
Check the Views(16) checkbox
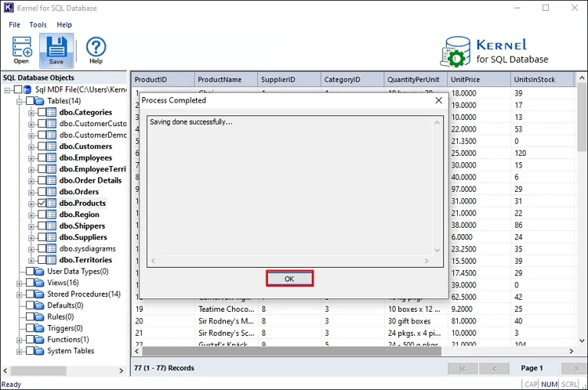point(30,283)
